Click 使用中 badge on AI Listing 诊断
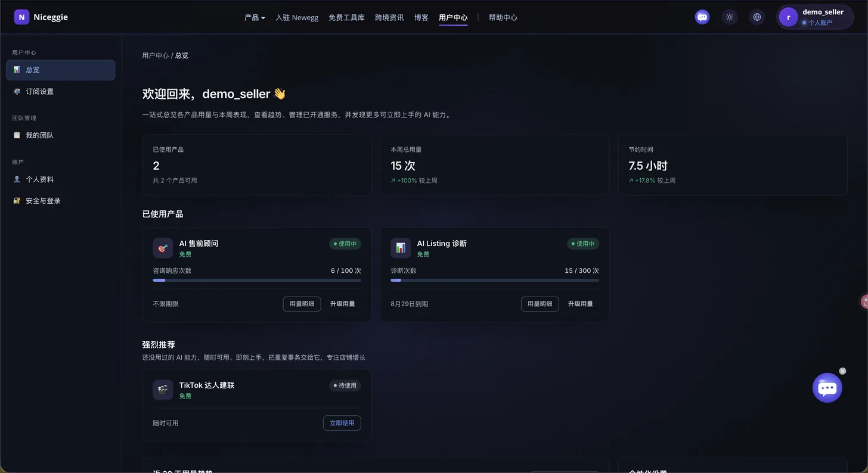 coord(583,244)
